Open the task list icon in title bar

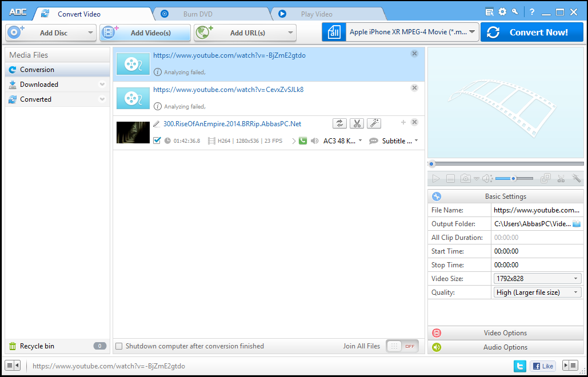point(489,12)
